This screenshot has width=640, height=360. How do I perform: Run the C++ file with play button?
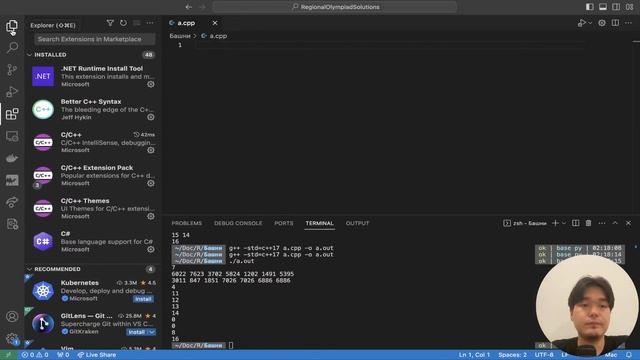pyautogui.click(x=582, y=23)
